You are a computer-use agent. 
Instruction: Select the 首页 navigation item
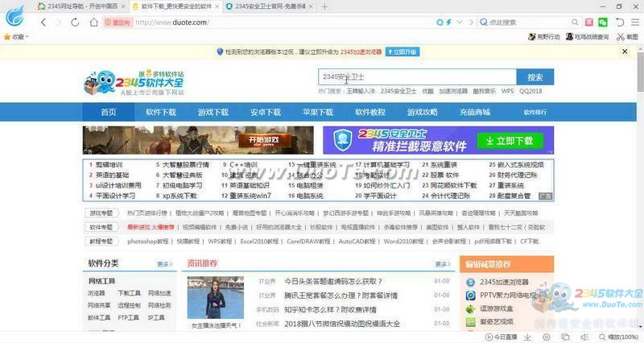click(x=109, y=112)
